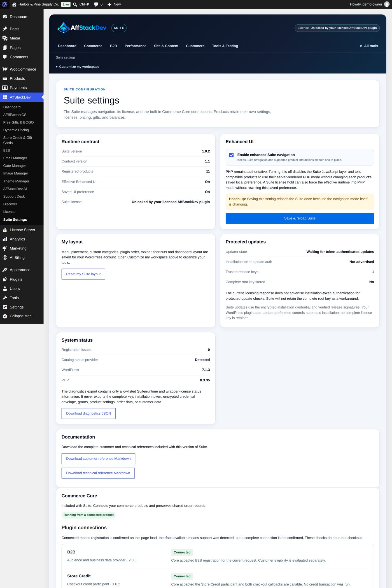Click Download diagnostics JSON button
The height and width of the screenshot is (588, 392).
pos(88,413)
